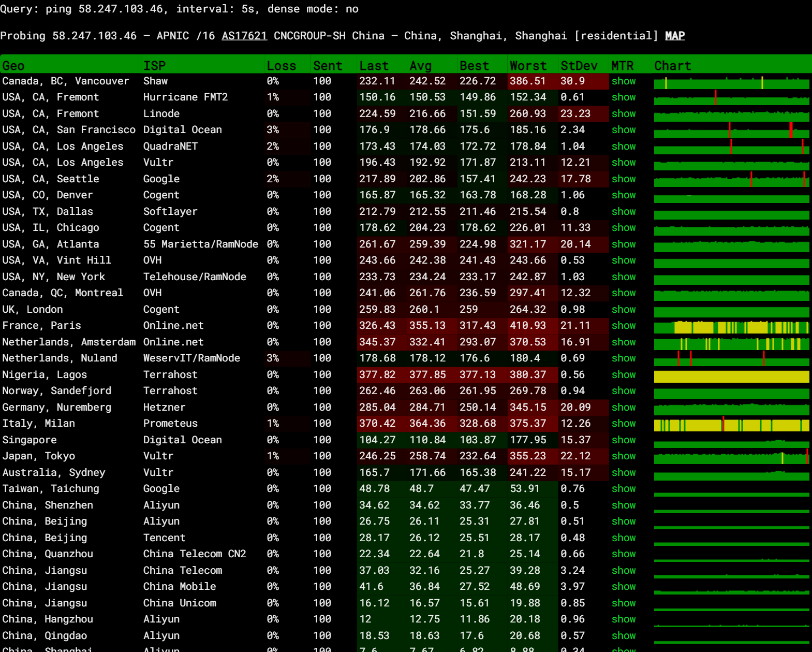The height and width of the screenshot is (652, 812).
Task: Show MTR for Fremont Hurricane FMT2
Action: pos(623,97)
